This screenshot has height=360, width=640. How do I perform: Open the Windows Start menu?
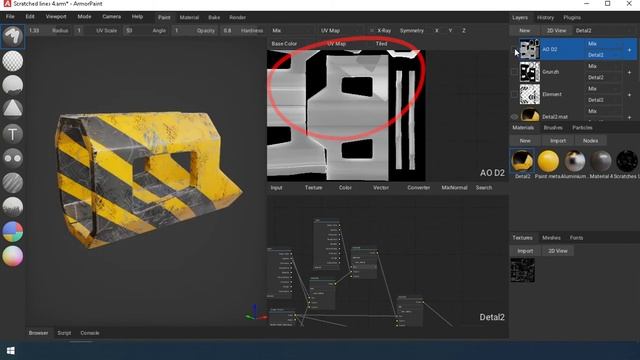coord(11,351)
